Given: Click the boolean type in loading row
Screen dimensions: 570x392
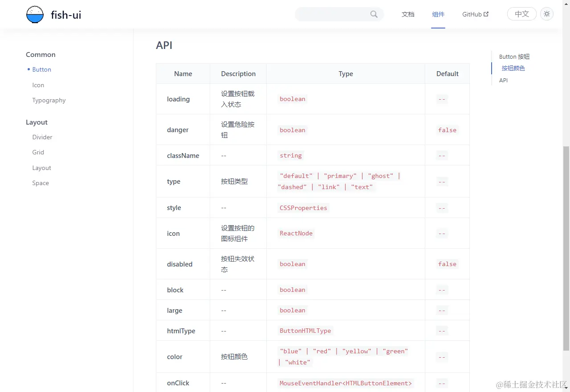Looking at the screenshot, I should pyautogui.click(x=293, y=99).
